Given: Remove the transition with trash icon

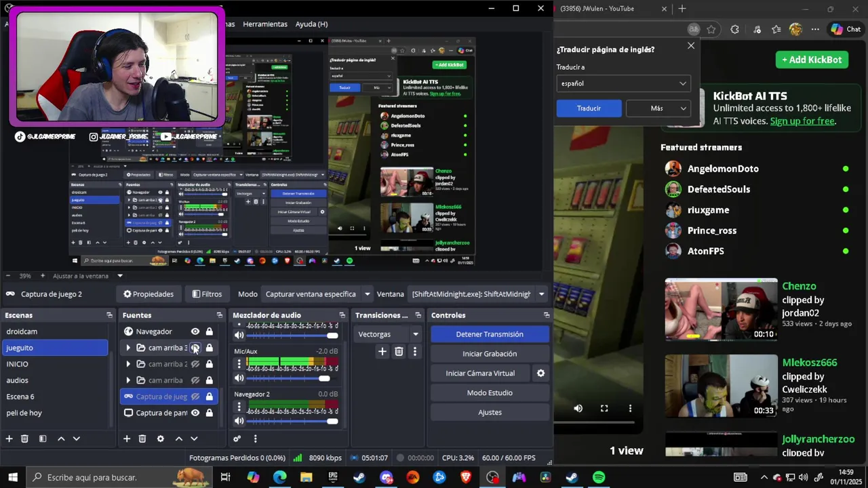Looking at the screenshot, I should click(399, 351).
